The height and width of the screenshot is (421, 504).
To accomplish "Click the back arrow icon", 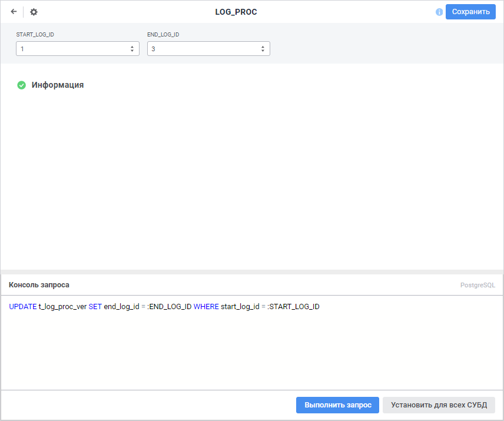I will coord(14,12).
